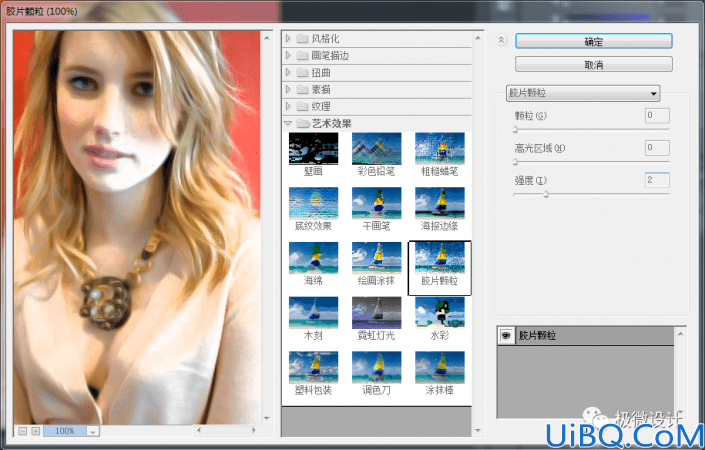The width and height of the screenshot is (705, 450).
Task: Click the filter list scrollbar down arrow
Action: [478, 431]
